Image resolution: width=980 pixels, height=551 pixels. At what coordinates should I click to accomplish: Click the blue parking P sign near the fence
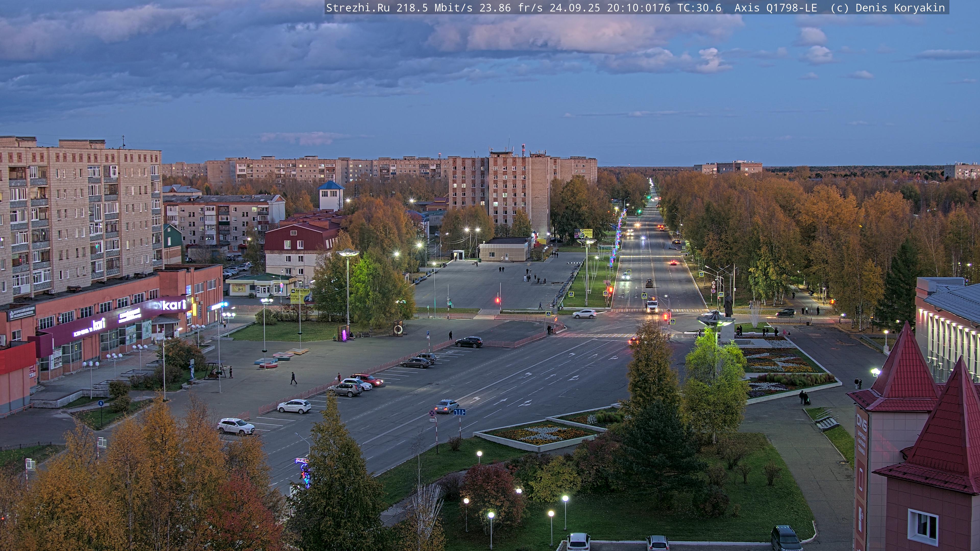click(428, 333)
